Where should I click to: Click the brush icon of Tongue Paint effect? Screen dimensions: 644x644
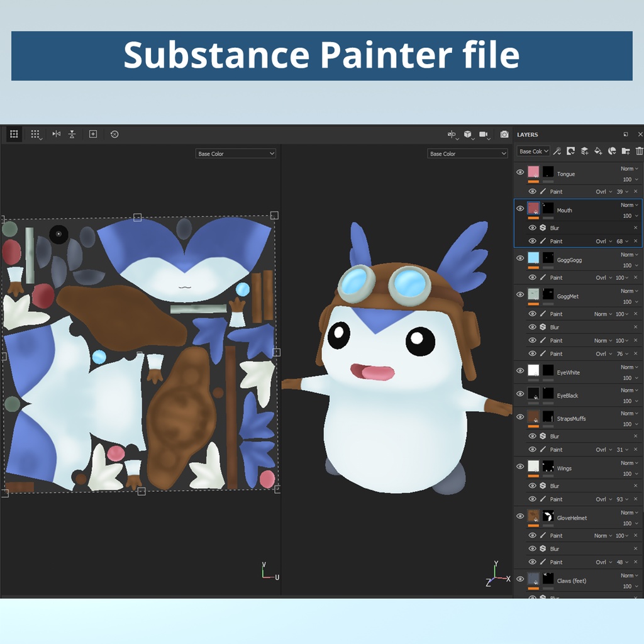[x=543, y=191]
